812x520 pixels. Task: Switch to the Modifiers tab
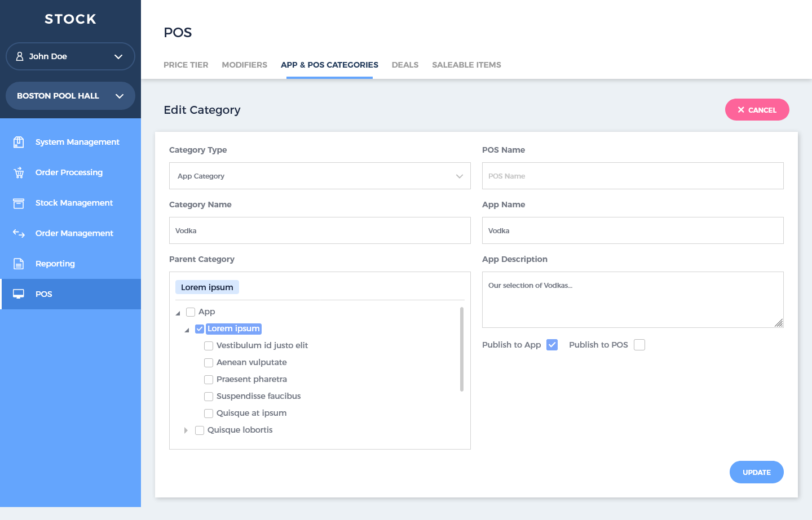pyautogui.click(x=244, y=65)
